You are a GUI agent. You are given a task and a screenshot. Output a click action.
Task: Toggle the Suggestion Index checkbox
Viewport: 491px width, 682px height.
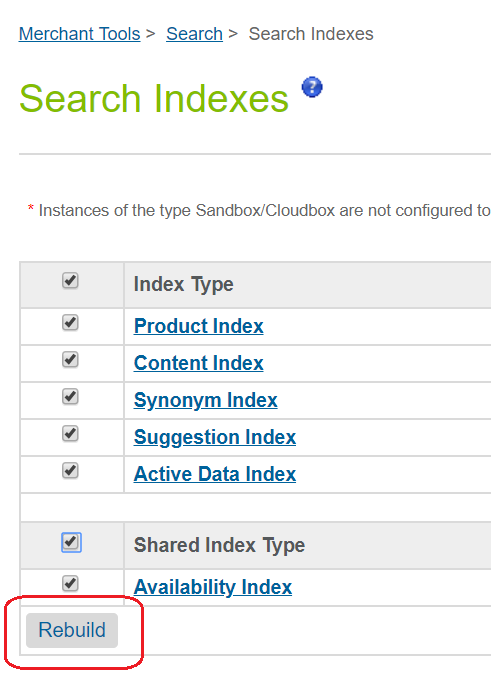point(70,434)
